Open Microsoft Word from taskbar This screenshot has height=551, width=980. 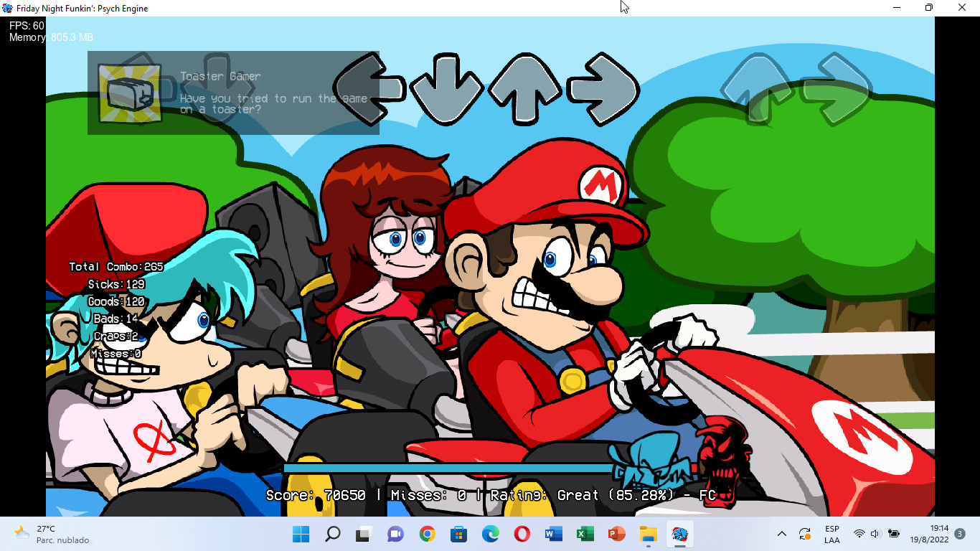click(x=554, y=534)
